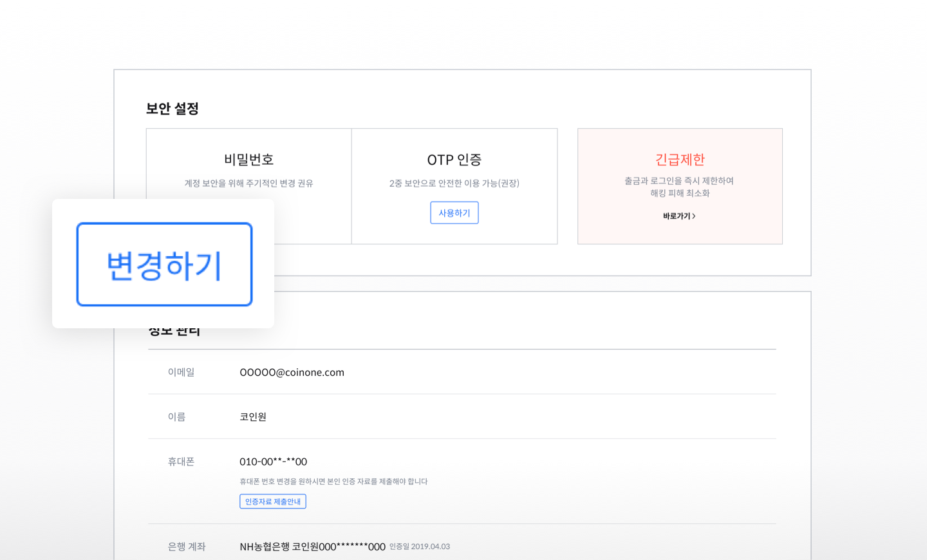
Task: Open the 인증자료 제출안내 guide
Action: [x=273, y=501]
